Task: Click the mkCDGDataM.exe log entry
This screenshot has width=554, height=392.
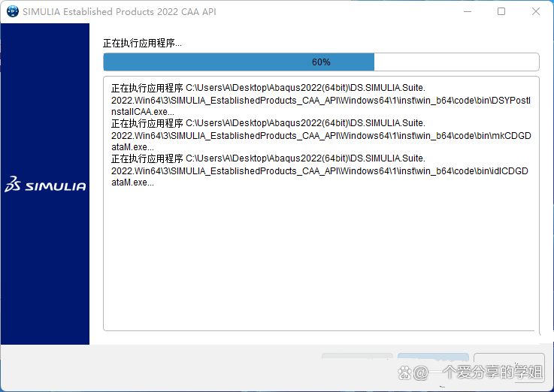Action: (x=321, y=134)
